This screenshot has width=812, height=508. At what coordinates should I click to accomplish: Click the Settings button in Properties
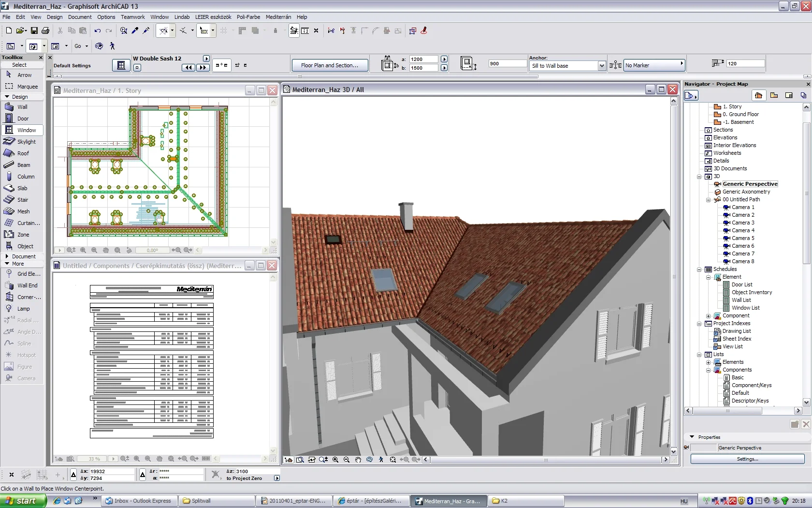(x=747, y=459)
